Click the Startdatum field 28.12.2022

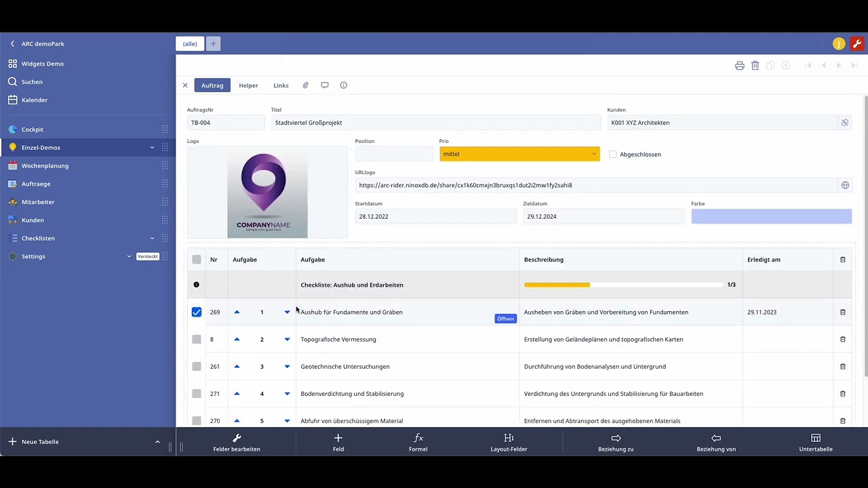436,216
